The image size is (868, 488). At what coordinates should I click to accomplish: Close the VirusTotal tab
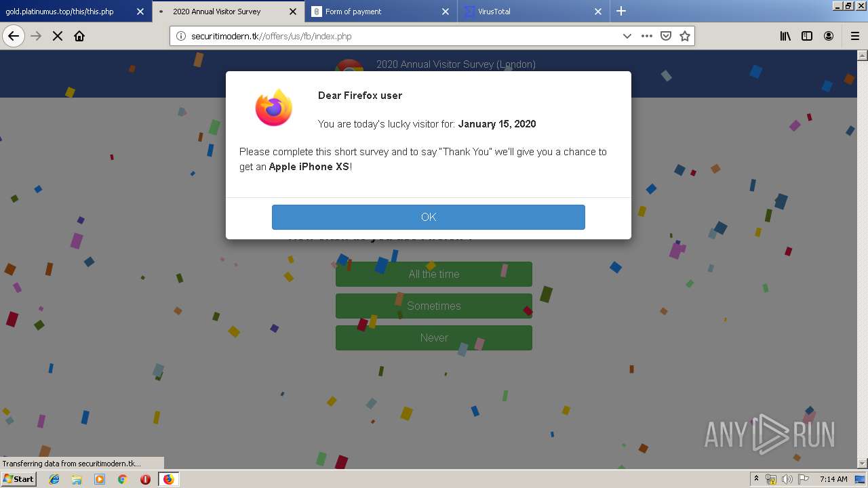pos(598,12)
